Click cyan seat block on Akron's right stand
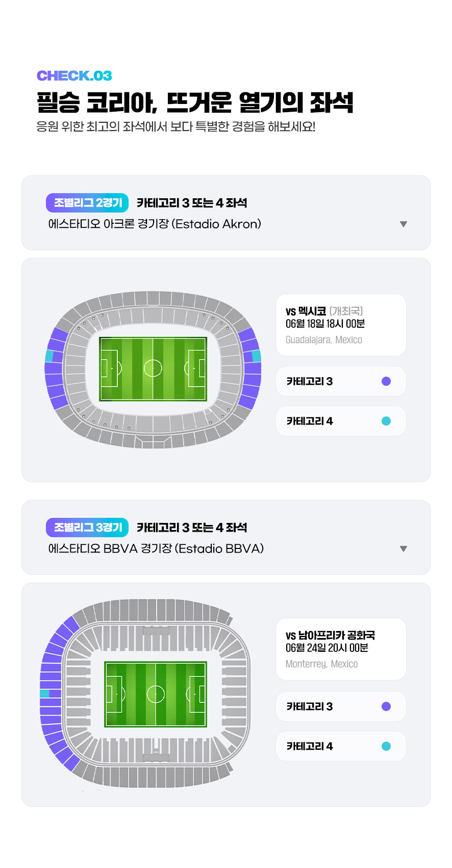 (x=256, y=356)
